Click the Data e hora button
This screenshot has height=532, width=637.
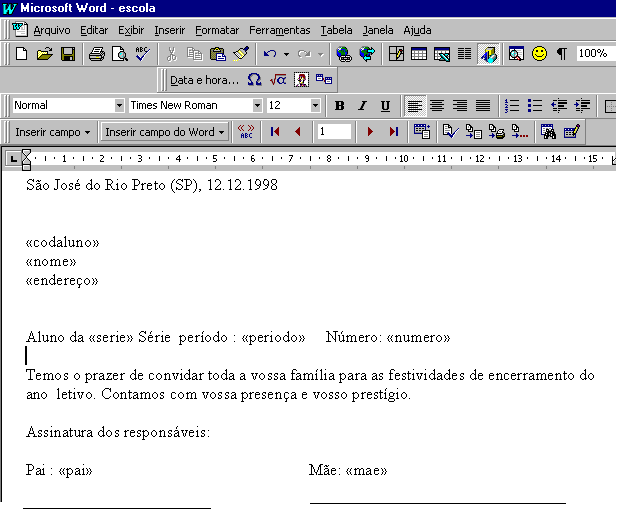coord(204,80)
